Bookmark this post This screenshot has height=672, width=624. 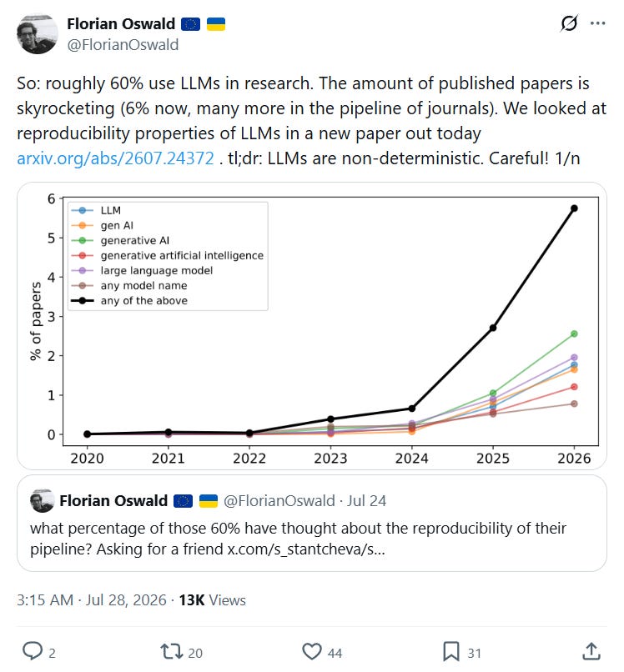450,652
